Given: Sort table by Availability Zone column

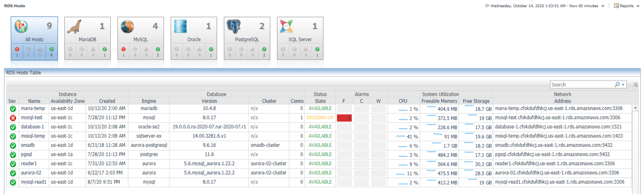Looking at the screenshot, I should point(68,101).
